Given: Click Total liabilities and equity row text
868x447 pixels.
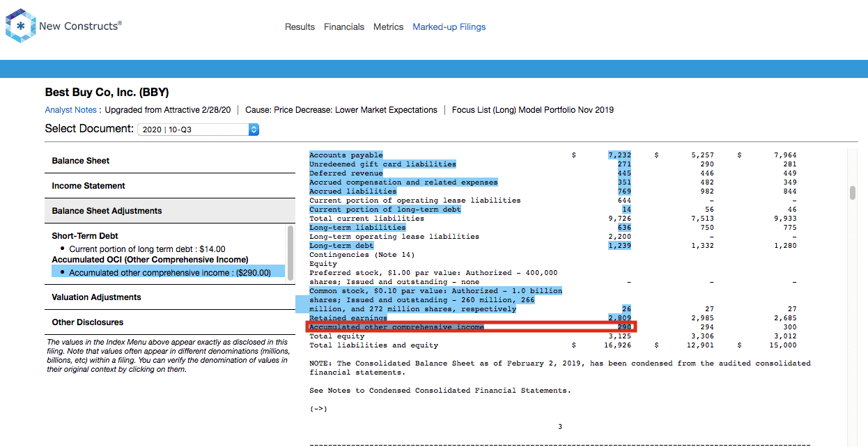Looking at the screenshot, I should [374, 345].
